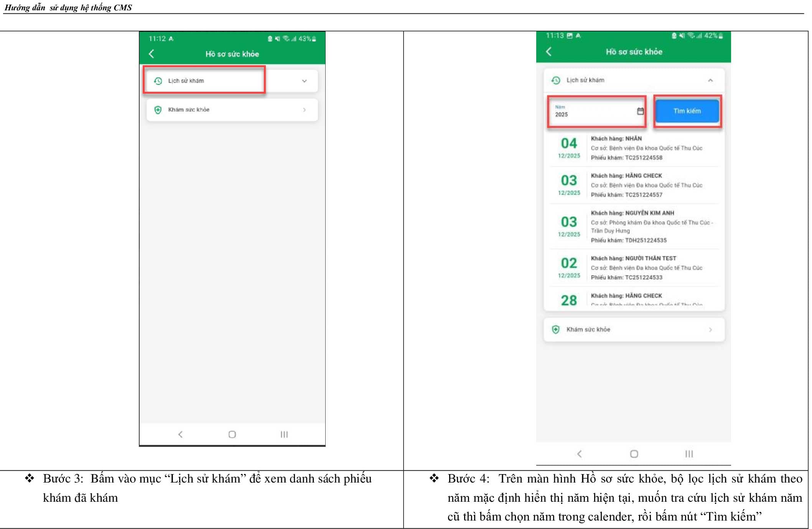Tap Android back button on right phone
The height and width of the screenshot is (529, 812).
pos(580,454)
